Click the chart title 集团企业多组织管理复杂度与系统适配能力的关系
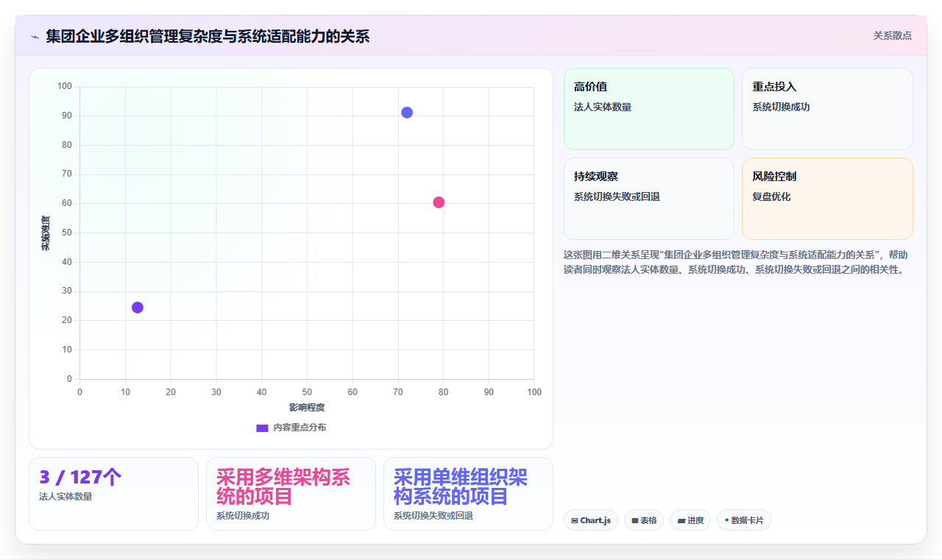 point(208,36)
